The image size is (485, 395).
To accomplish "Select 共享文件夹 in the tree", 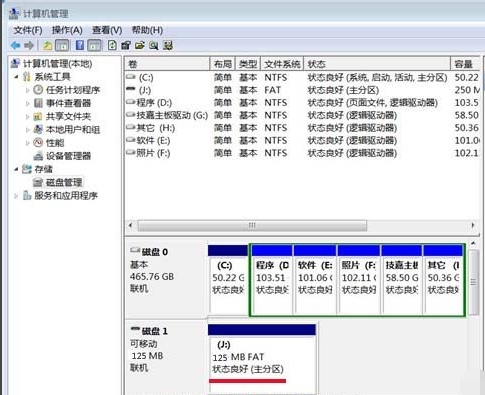I will point(68,116).
